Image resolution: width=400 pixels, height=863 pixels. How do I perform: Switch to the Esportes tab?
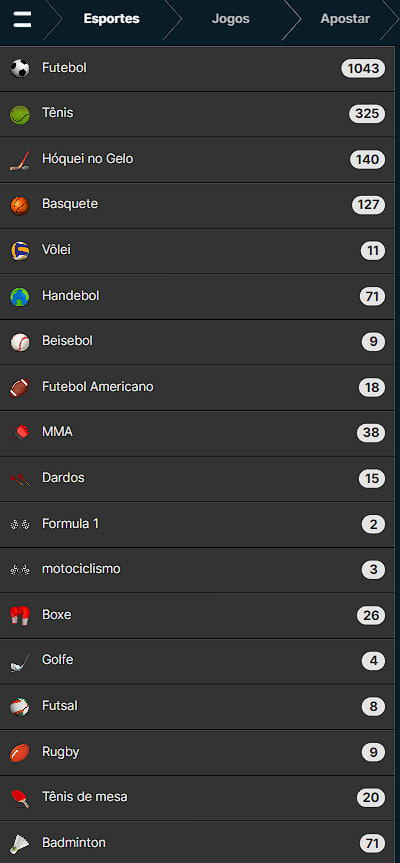[112, 19]
